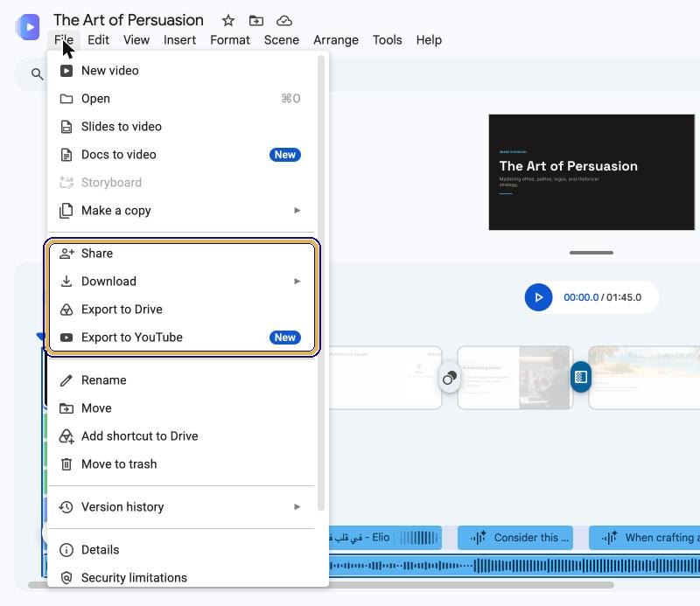The image size is (700, 606).
Task: Open Details entry
Action: pyautogui.click(x=182, y=550)
